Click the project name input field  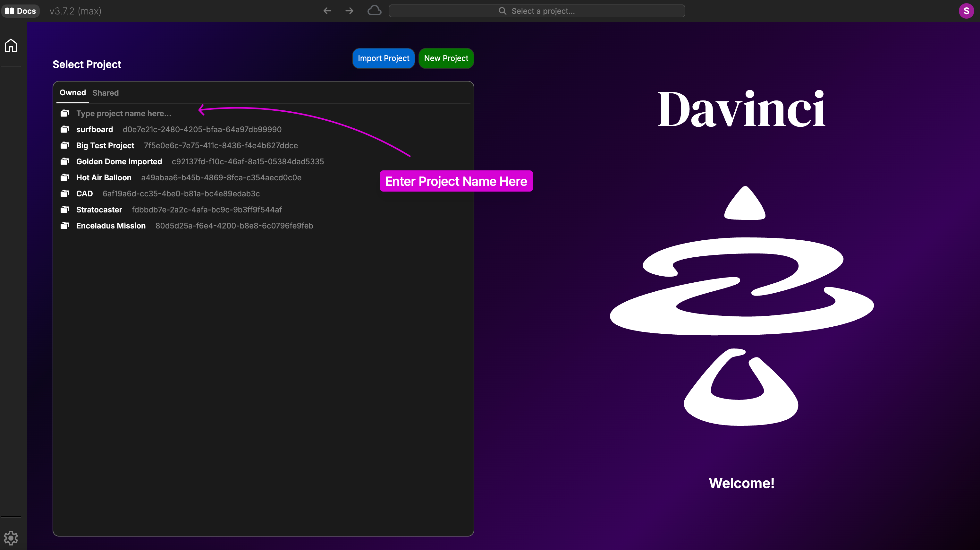tap(124, 113)
